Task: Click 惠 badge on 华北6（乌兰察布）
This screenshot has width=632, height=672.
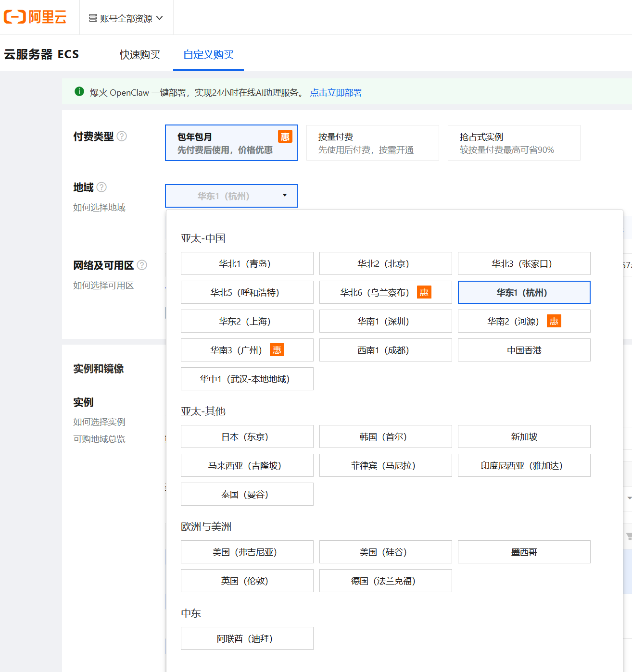Action: [424, 292]
